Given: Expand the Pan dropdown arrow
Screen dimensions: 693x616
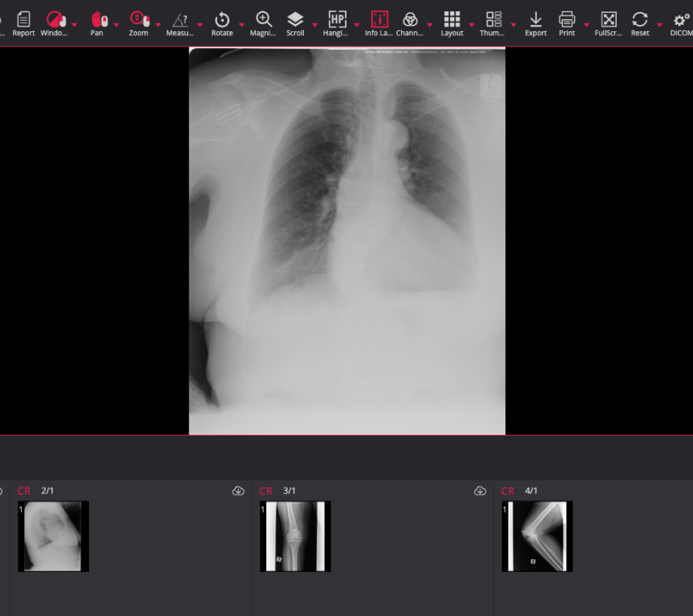Looking at the screenshot, I should point(116,25).
